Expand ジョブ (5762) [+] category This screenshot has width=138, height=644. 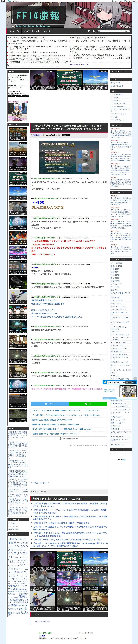[117, 301]
